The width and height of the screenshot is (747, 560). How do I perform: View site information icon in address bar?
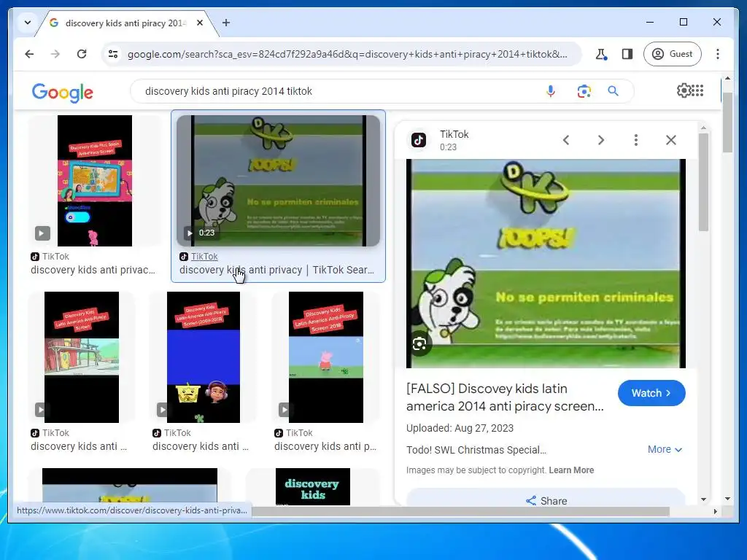(x=113, y=54)
